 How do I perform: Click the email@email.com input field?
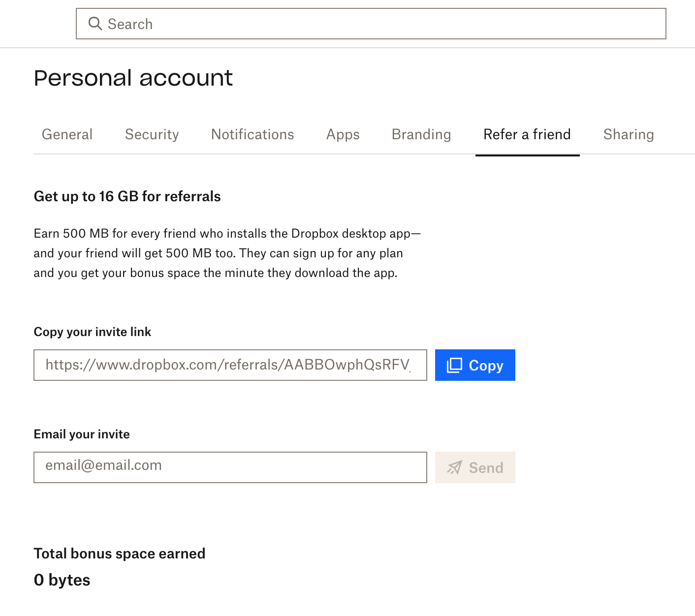click(x=229, y=467)
